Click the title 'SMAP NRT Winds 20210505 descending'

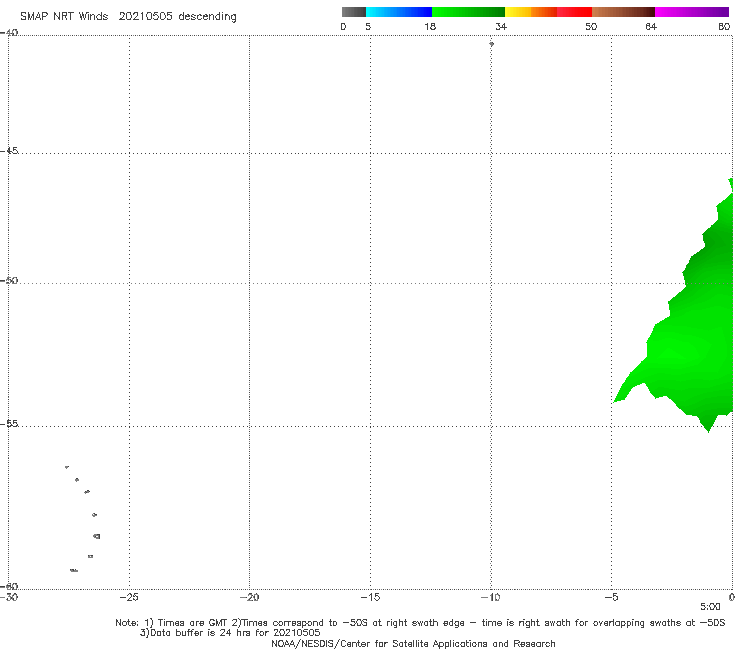click(128, 17)
